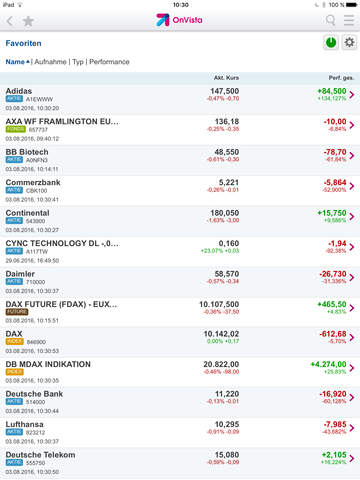
Task: Sort the list by Performance
Action: (x=109, y=62)
